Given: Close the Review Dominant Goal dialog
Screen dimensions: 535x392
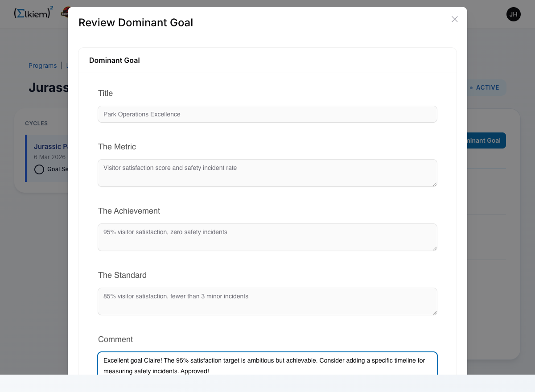Looking at the screenshot, I should pos(454,19).
